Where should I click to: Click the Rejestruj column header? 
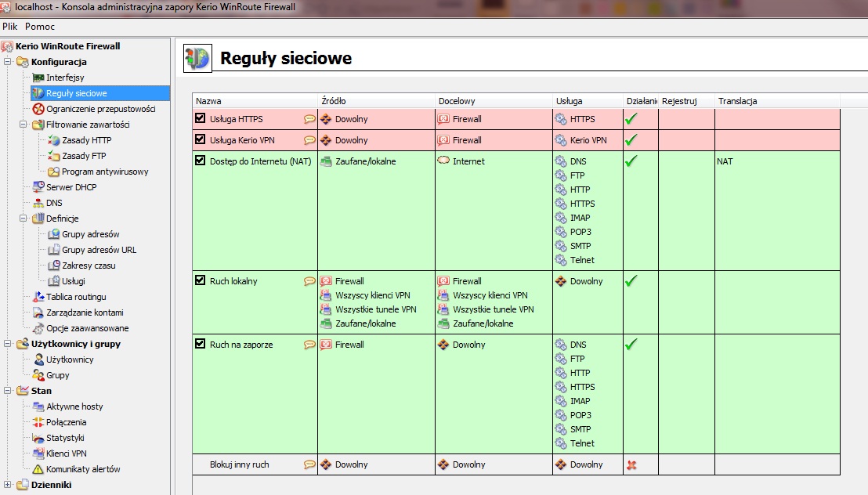[x=686, y=101]
